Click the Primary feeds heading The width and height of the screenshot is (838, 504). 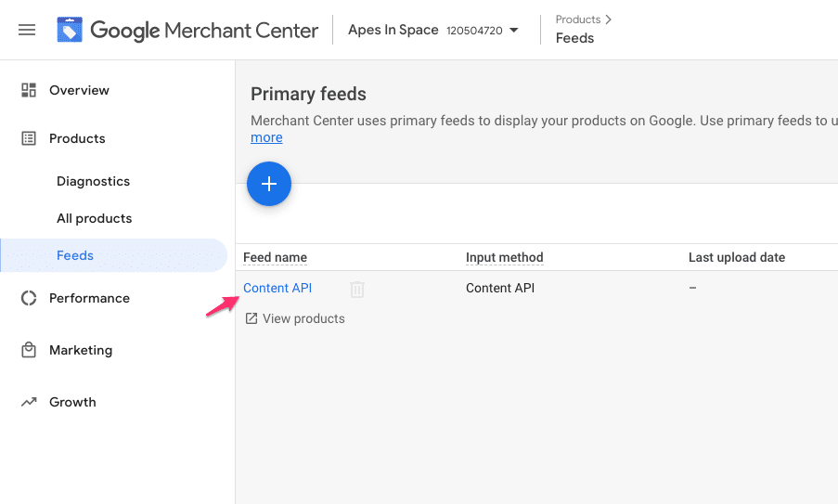pyautogui.click(x=308, y=94)
